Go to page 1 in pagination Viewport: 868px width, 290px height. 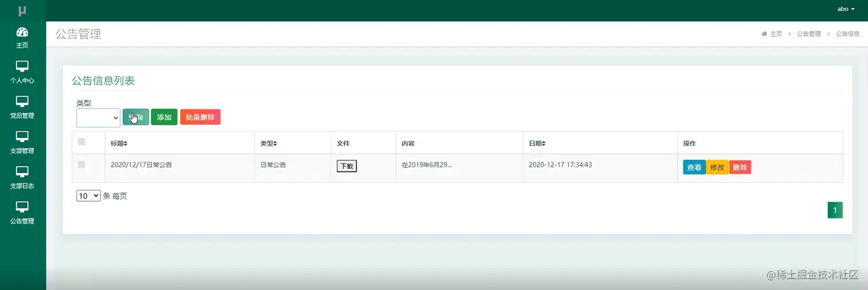pos(835,210)
